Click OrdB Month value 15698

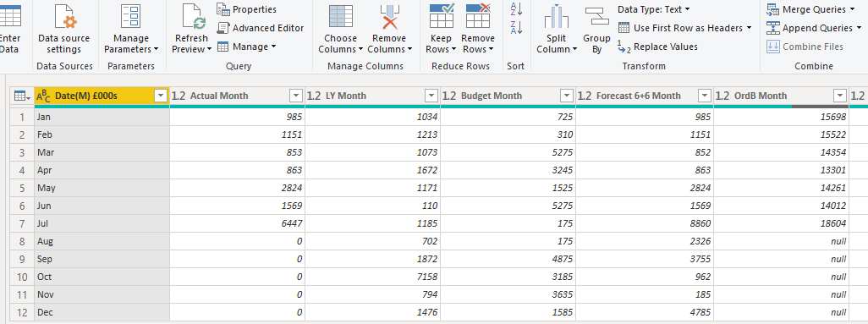point(782,117)
